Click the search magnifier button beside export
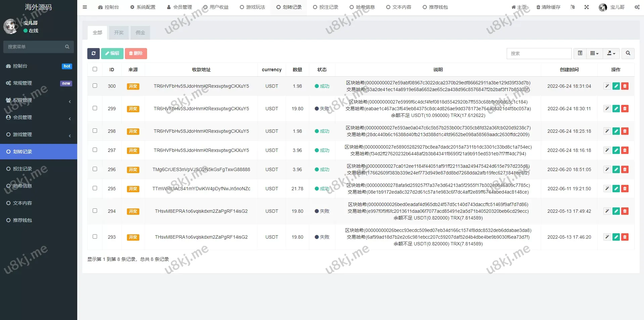The image size is (644, 320). coord(628,53)
